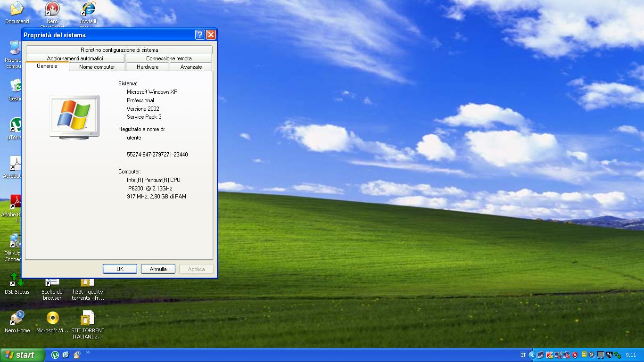The width and height of the screenshot is (644, 362).
Task: Click the Windows logo monitor image
Action: [x=74, y=116]
